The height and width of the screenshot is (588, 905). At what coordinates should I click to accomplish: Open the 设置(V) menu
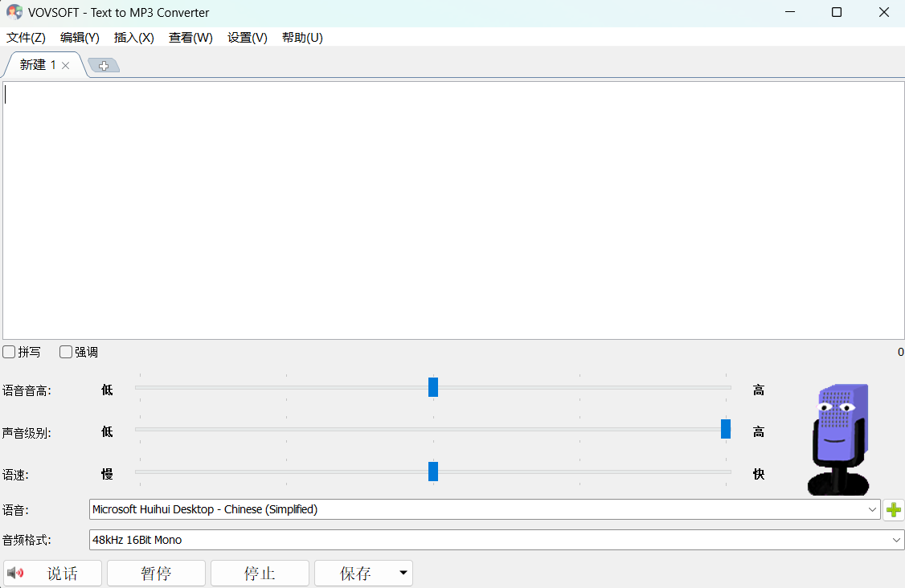pyautogui.click(x=247, y=38)
